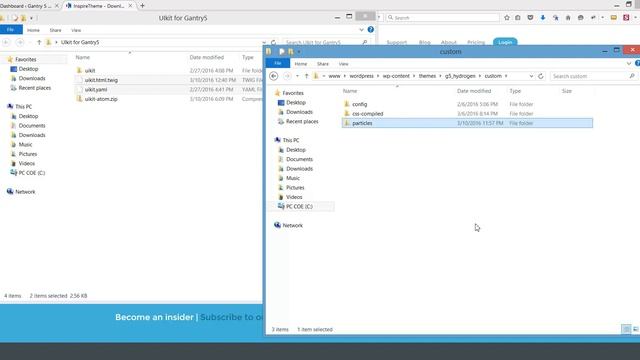Open help in the custom window
The image size is (640, 360).
[637, 63]
